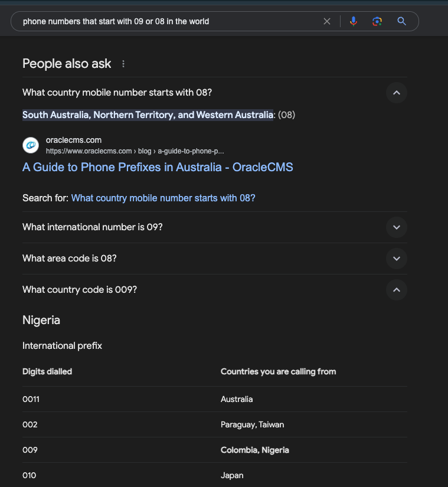
Task: Click the 'Paraguay, Taiwan' table row
Action: pos(214,424)
